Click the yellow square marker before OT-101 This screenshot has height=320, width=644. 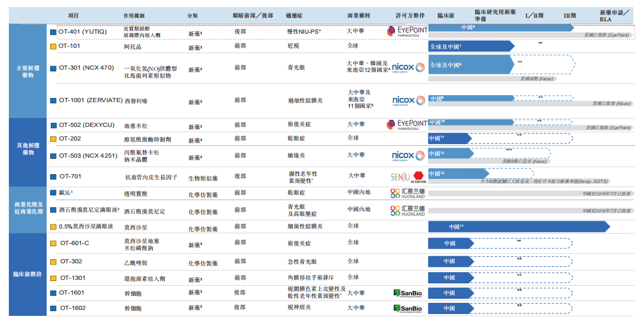(53, 46)
